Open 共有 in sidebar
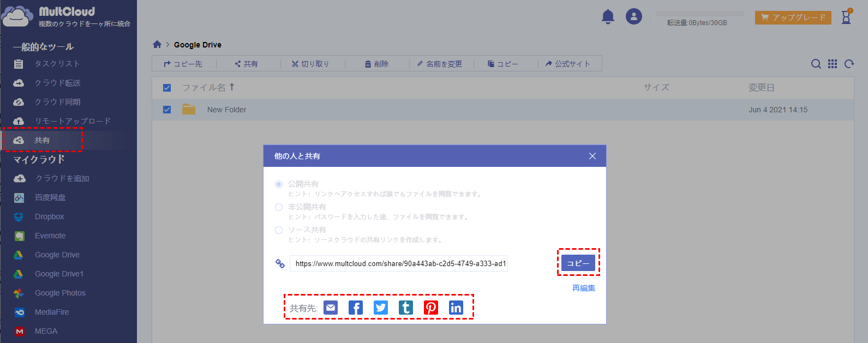The width and height of the screenshot is (868, 343). click(x=42, y=140)
